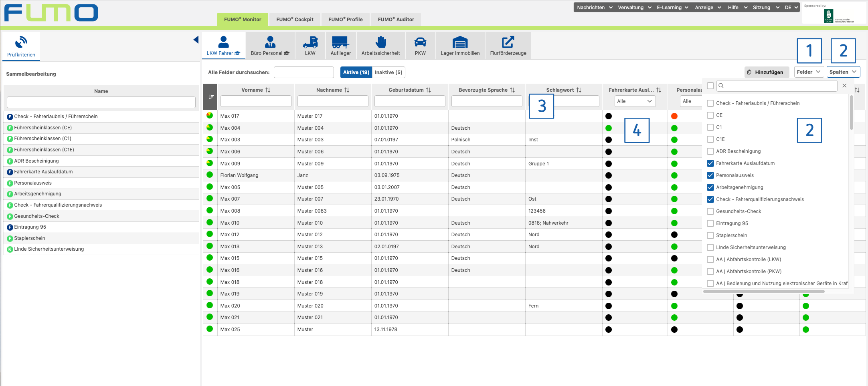Expand the Anzeige menu
The height and width of the screenshot is (386, 868).
[x=708, y=8]
